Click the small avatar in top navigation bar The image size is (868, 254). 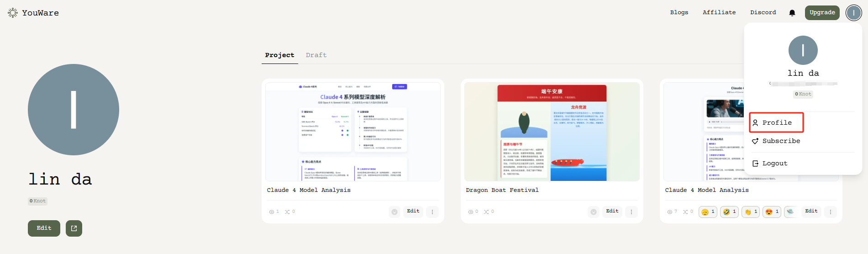[853, 13]
